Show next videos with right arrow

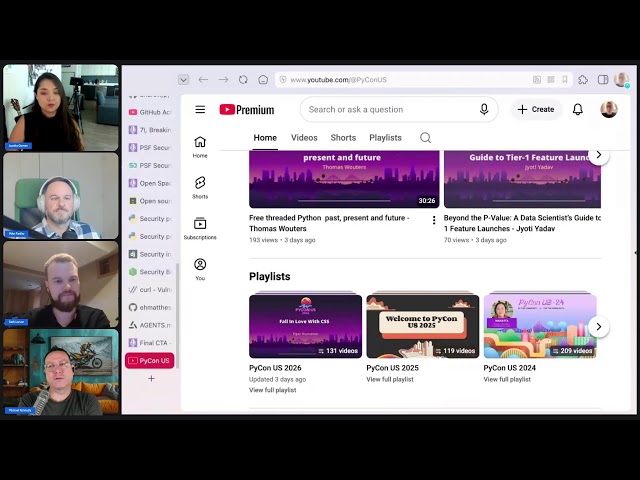pyautogui.click(x=599, y=155)
